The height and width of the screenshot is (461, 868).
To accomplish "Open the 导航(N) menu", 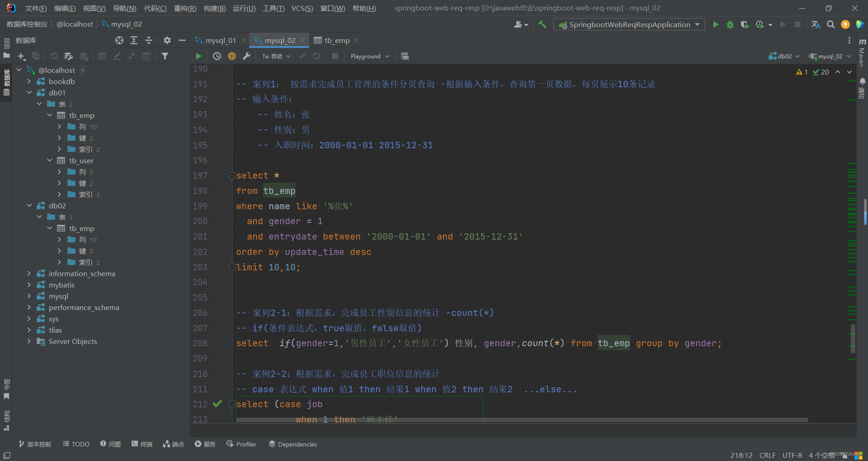I will coord(124,8).
